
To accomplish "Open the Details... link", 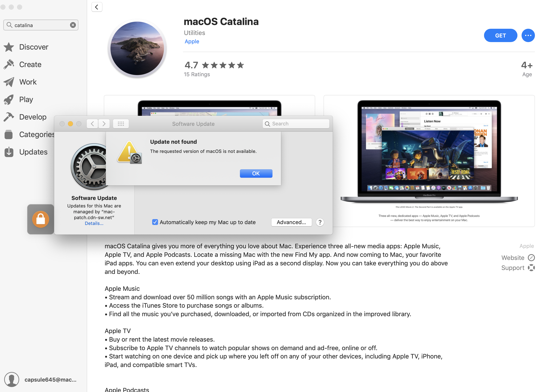I will pyautogui.click(x=94, y=223).
